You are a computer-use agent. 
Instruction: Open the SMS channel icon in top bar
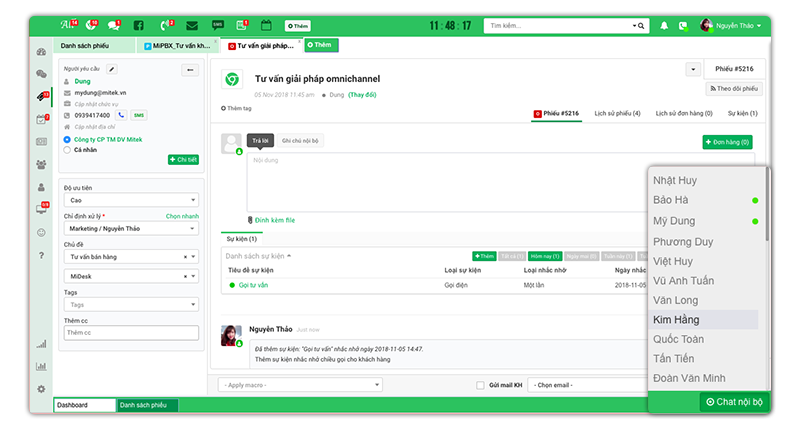tap(218, 25)
